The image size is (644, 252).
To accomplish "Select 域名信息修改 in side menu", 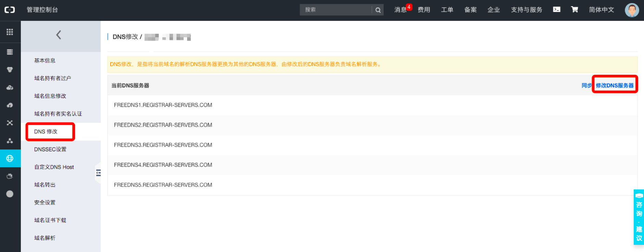I will click(50, 96).
